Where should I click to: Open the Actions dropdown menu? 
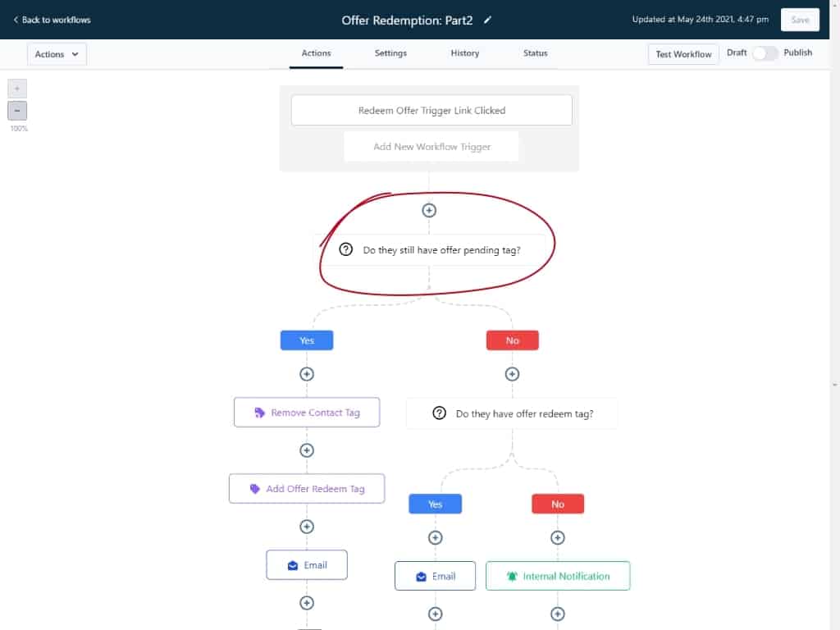(57, 54)
